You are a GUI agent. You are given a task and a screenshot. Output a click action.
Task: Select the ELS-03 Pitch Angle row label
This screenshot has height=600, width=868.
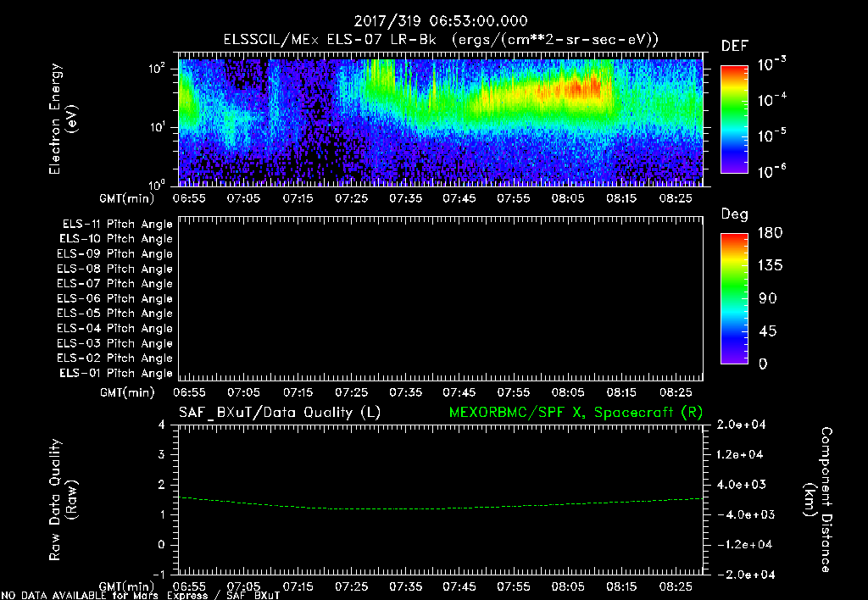(114, 344)
